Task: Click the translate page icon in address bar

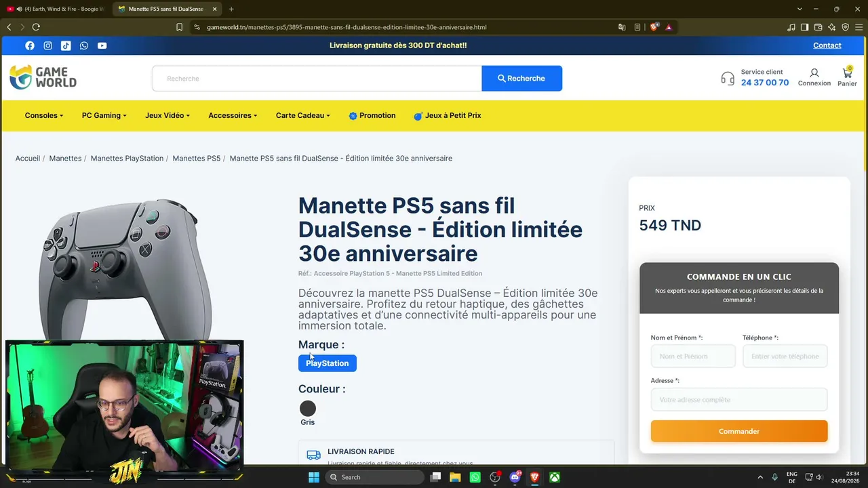Action: coord(622,27)
